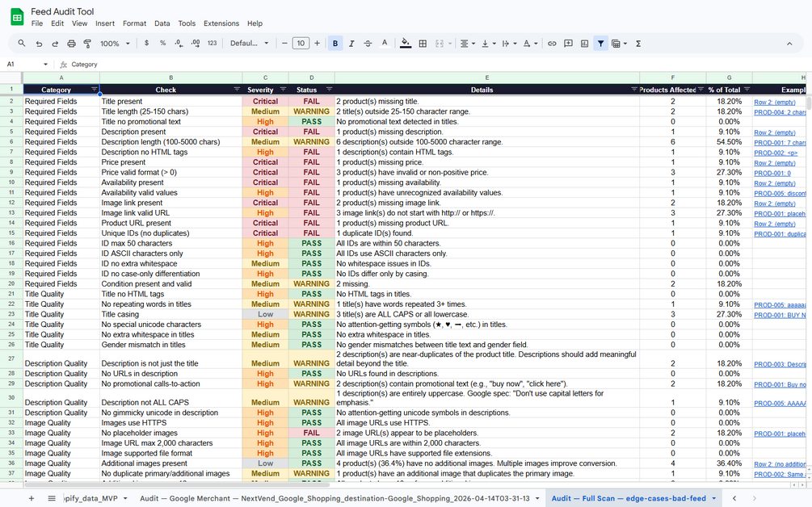
Task: Redo the last undone action
Action: (x=55, y=44)
